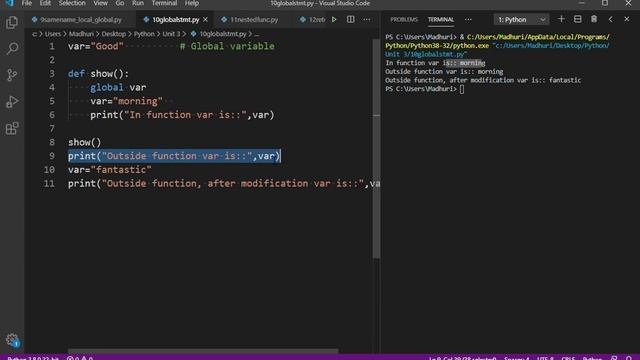Viewport: 640px width, 360px height.
Task: Open editor More Actions ellipsis
Action: [367, 19]
